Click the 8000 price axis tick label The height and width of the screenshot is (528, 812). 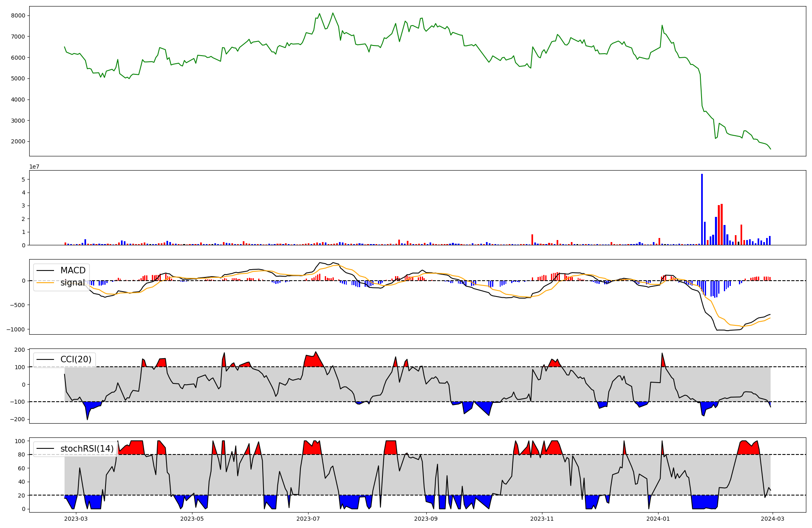[18, 15]
